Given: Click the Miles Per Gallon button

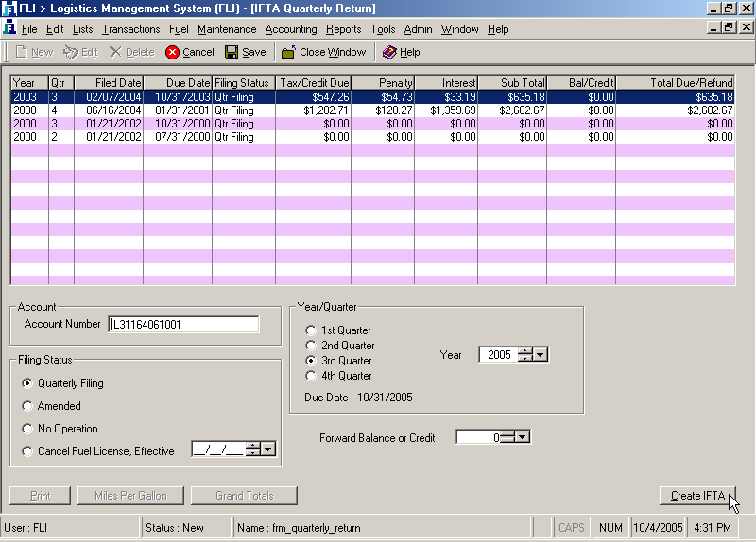Looking at the screenshot, I should pyautogui.click(x=130, y=496).
